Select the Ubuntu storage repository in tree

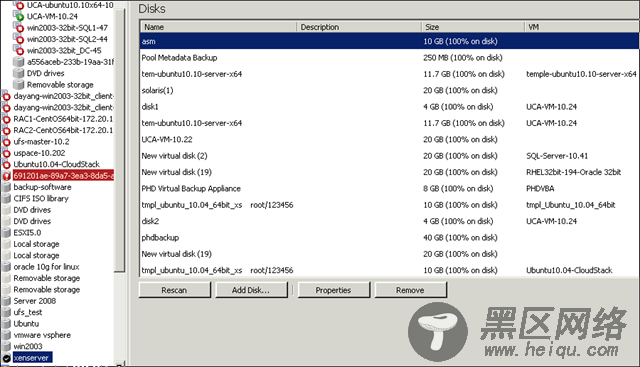click(x=26, y=324)
